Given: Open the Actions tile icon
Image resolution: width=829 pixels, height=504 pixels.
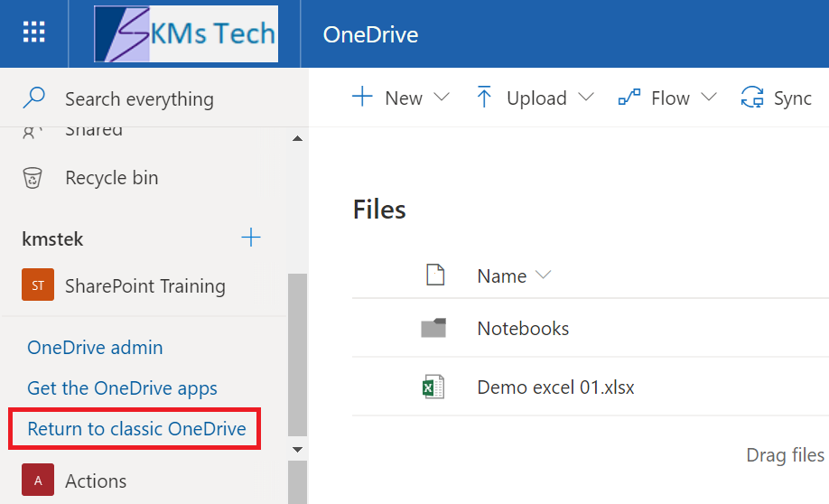Looking at the screenshot, I should (38, 480).
